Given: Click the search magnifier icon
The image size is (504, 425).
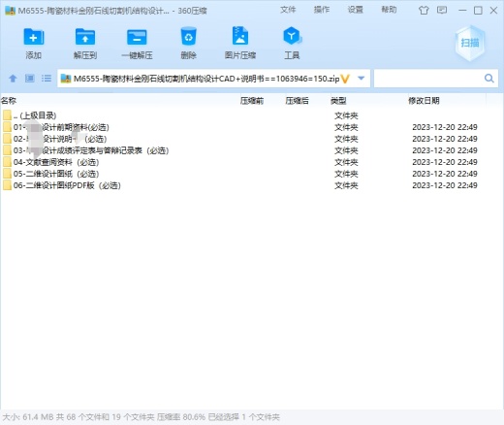Looking at the screenshot, I should pyautogui.click(x=489, y=79).
